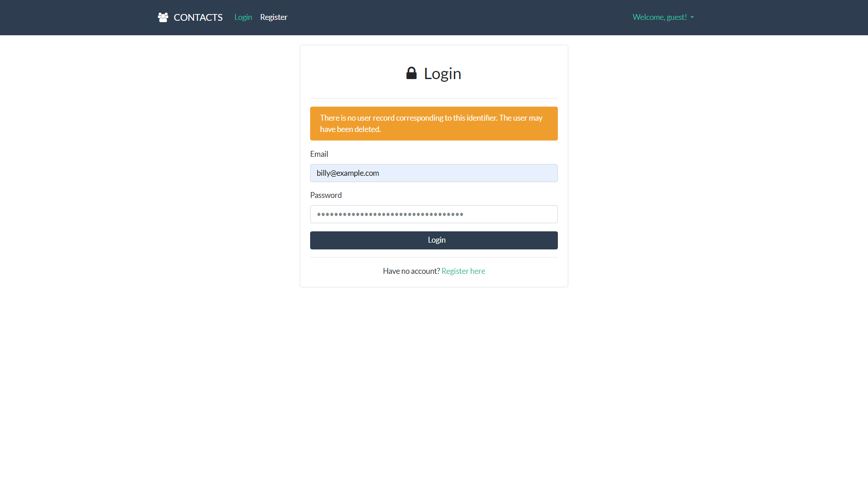Open the Login page from navbar
The width and height of the screenshot is (868, 488).
tap(243, 17)
